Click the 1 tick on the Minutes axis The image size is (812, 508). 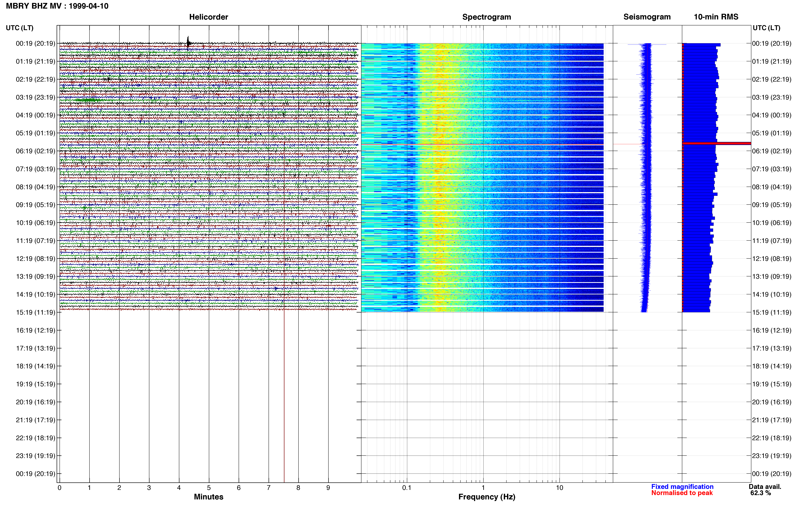(89, 488)
